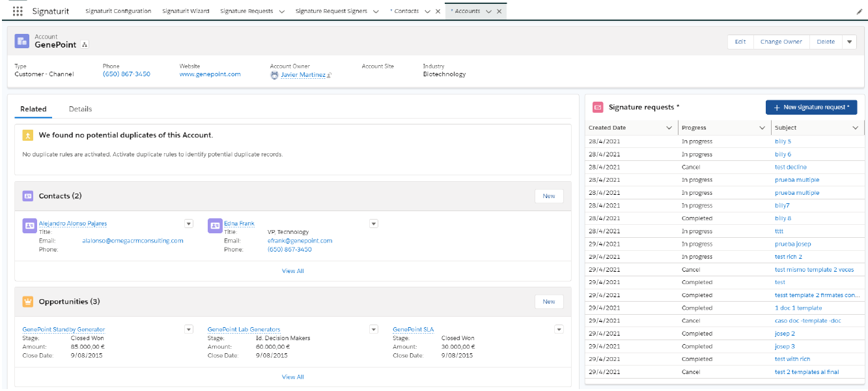Open actions menu for Edna Frank
The image size is (868, 391).
(374, 224)
